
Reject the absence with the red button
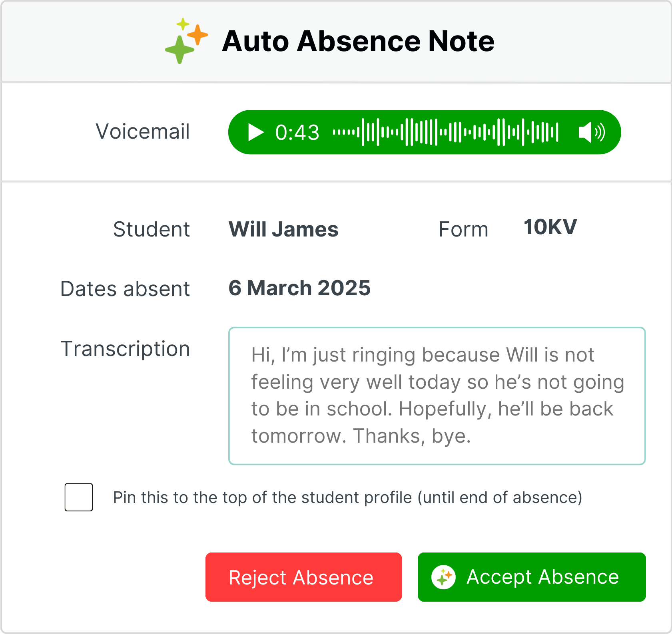pyautogui.click(x=303, y=577)
